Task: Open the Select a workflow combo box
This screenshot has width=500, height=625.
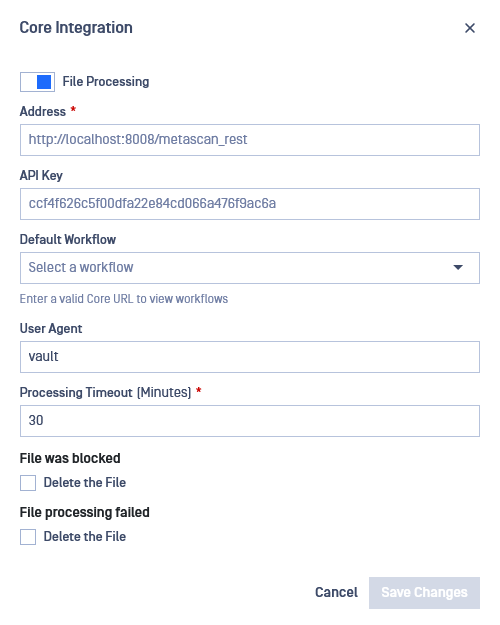Action: tap(250, 268)
